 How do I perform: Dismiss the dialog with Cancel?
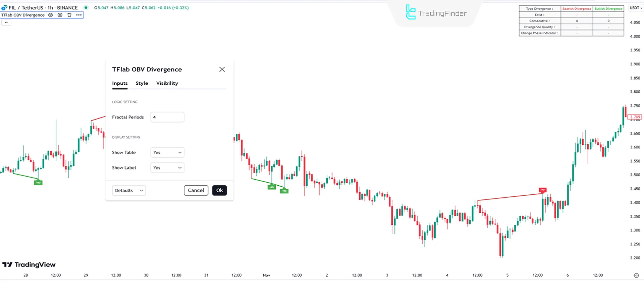click(196, 190)
